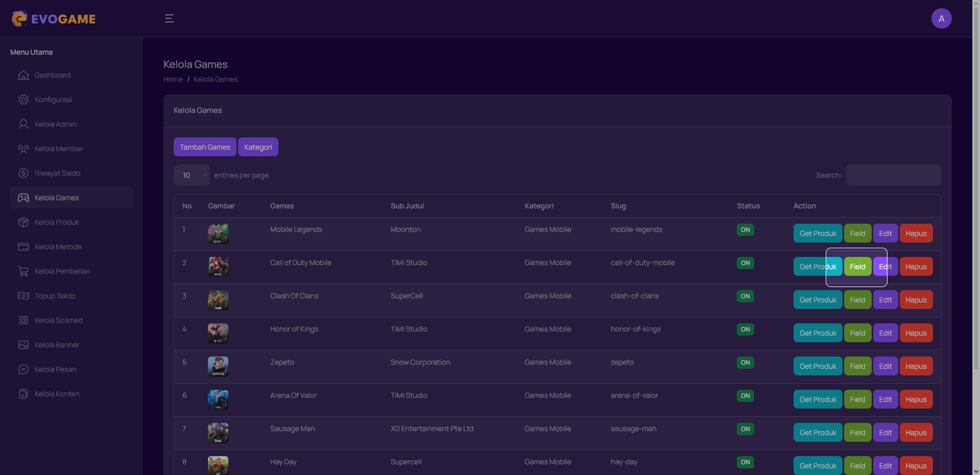Click the Kelola Produk box icon
This screenshot has width=980, height=475.
point(24,222)
